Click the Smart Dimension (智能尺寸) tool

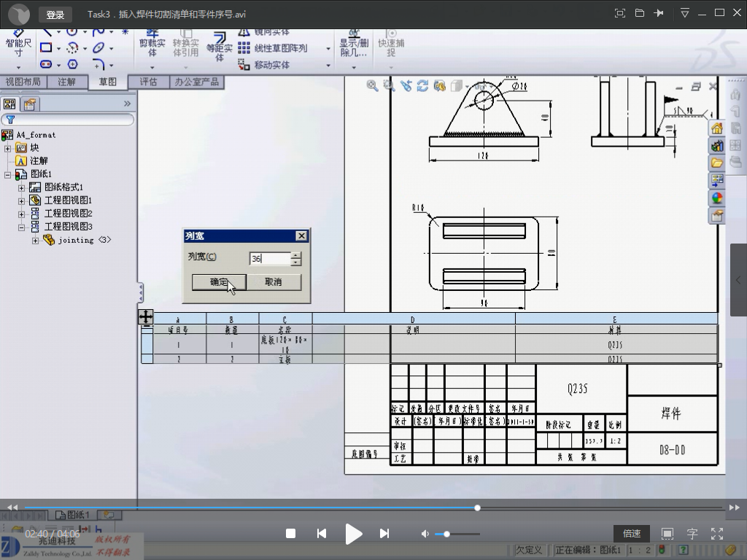point(18,43)
